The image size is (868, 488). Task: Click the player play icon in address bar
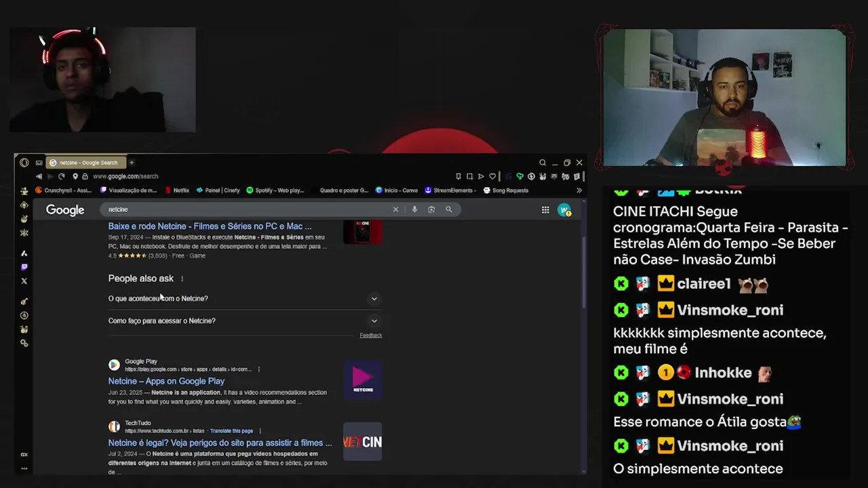[481, 176]
